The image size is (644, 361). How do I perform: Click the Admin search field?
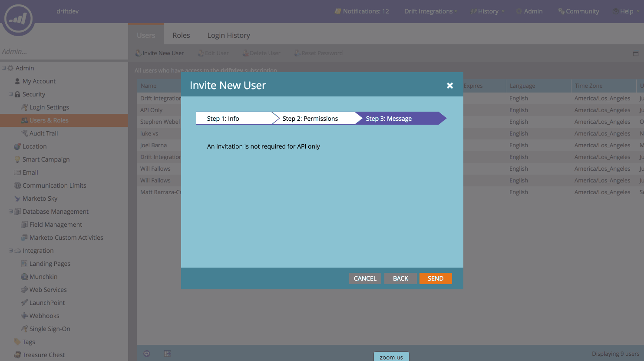click(x=64, y=51)
